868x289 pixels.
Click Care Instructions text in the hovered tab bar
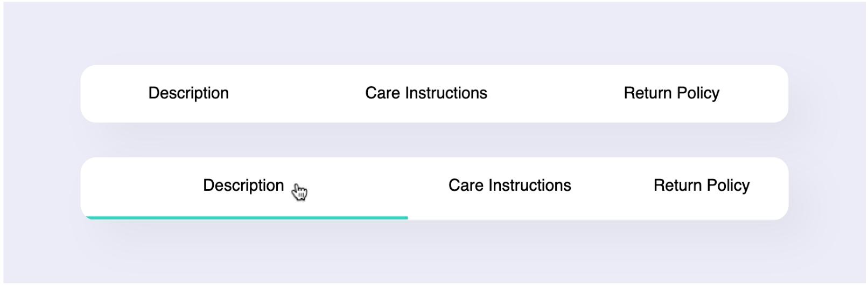509,186
